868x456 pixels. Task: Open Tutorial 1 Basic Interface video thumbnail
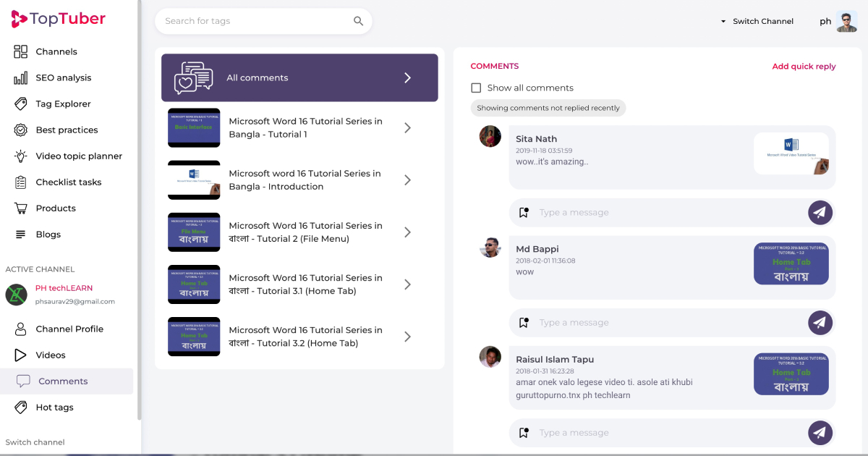pyautogui.click(x=194, y=127)
